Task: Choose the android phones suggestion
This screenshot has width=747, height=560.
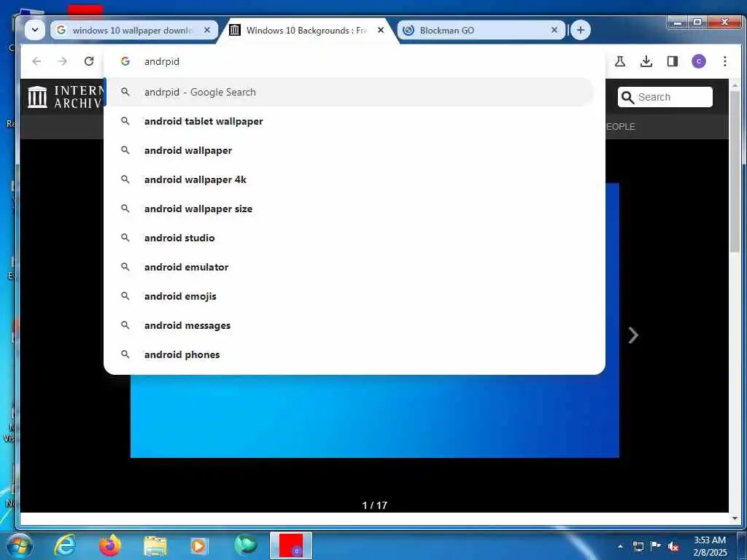Action: [349, 354]
